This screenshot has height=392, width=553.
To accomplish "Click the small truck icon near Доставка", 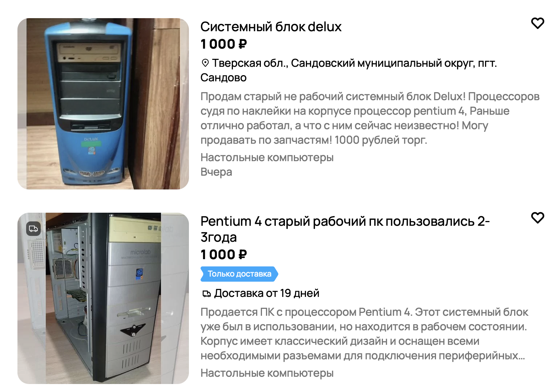I will 206,294.
